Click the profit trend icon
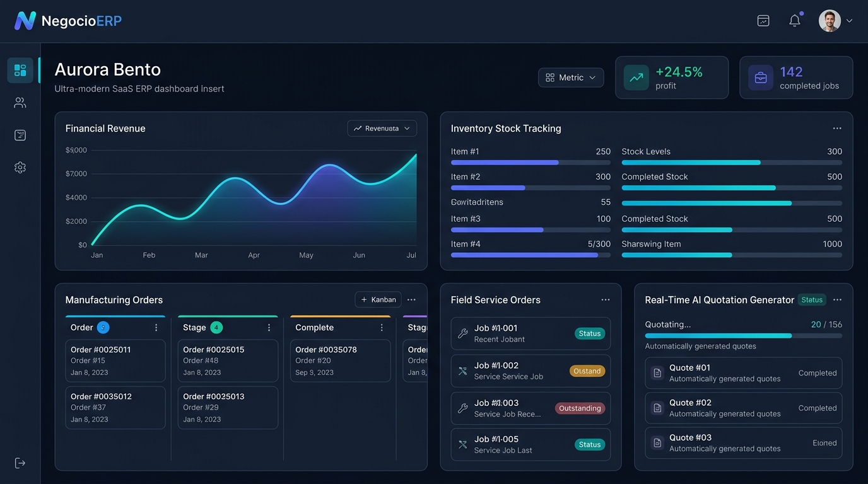This screenshot has height=484, width=868. click(x=636, y=78)
